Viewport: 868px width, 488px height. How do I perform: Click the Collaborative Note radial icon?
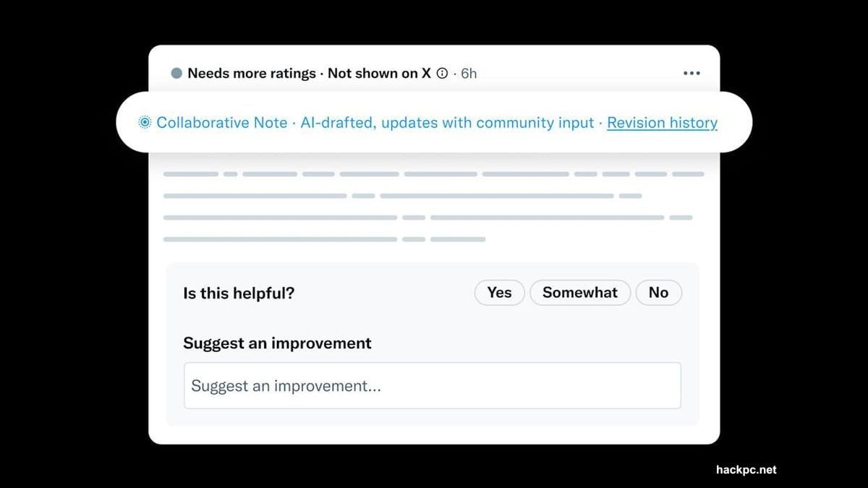tap(145, 123)
